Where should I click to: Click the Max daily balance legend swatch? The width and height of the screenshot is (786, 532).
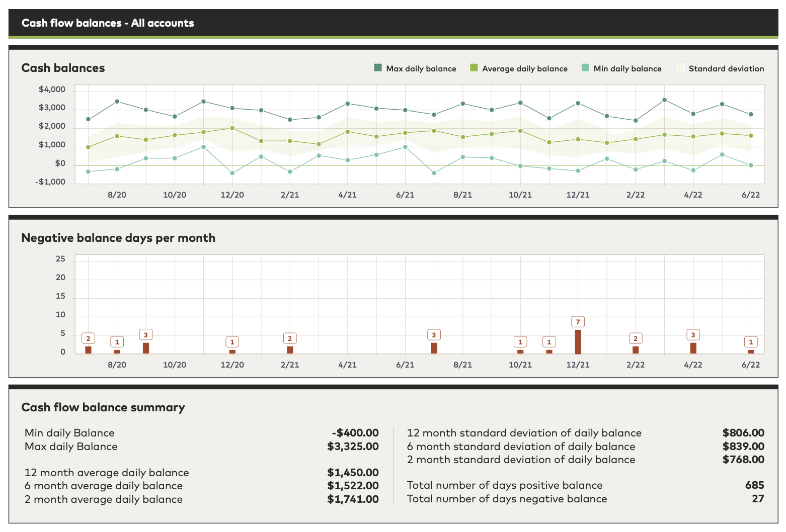(x=378, y=68)
